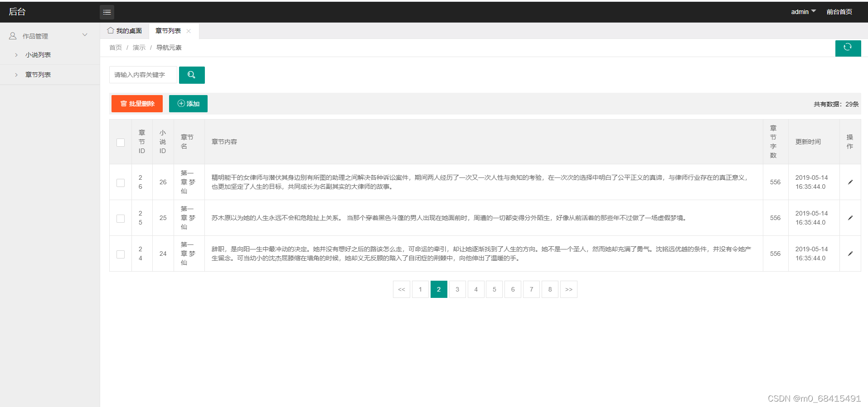Click the 演示 breadcrumb link
This screenshot has height=407, width=868.
(139, 48)
